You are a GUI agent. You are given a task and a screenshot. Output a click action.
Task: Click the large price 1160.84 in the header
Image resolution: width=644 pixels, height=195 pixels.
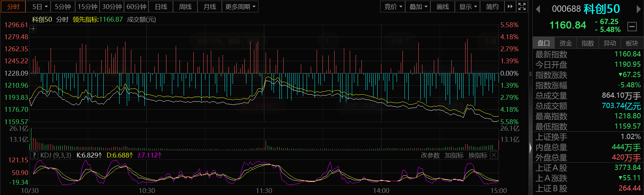(568, 25)
